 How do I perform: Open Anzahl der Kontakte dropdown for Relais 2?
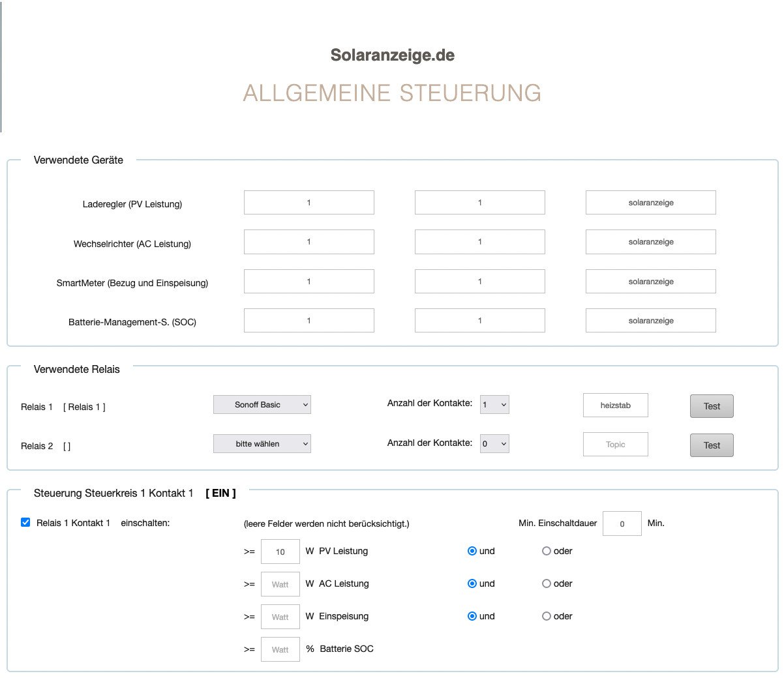coord(494,444)
